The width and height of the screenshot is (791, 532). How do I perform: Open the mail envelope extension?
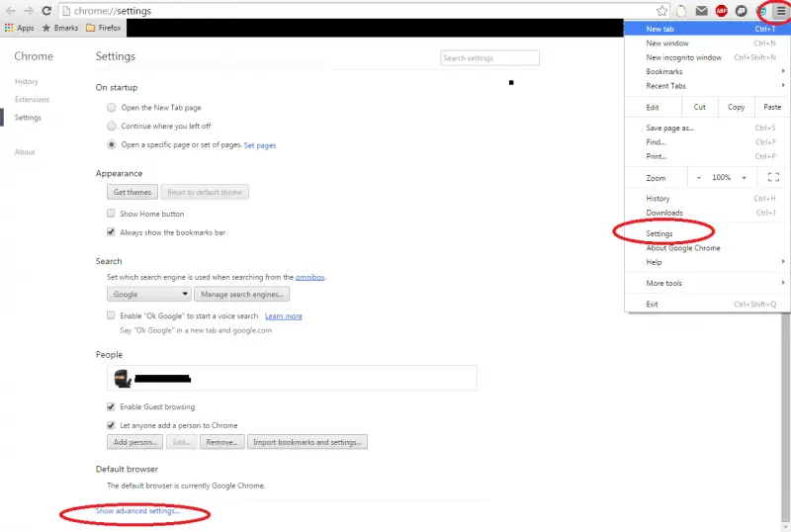[x=701, y=11]
